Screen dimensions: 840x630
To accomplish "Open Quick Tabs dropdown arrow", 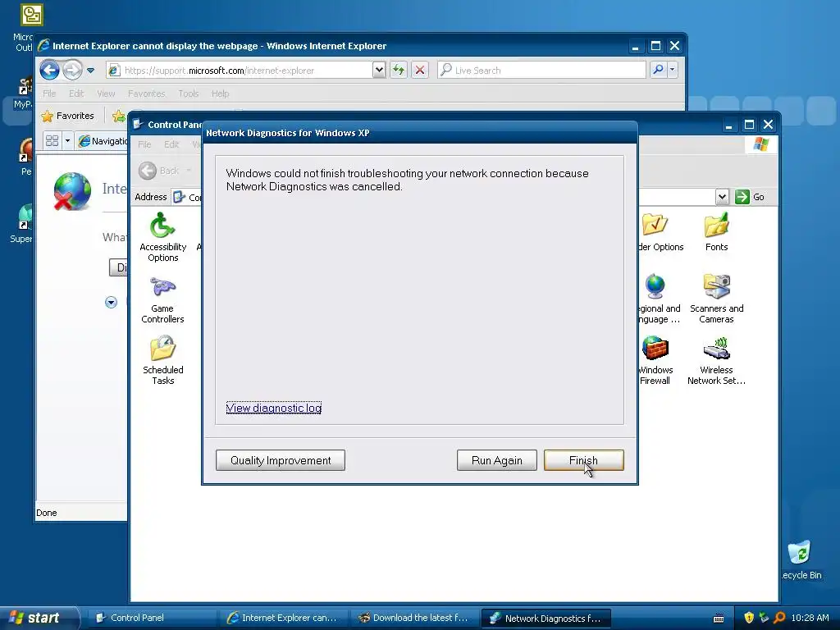I will coord(67,141).
